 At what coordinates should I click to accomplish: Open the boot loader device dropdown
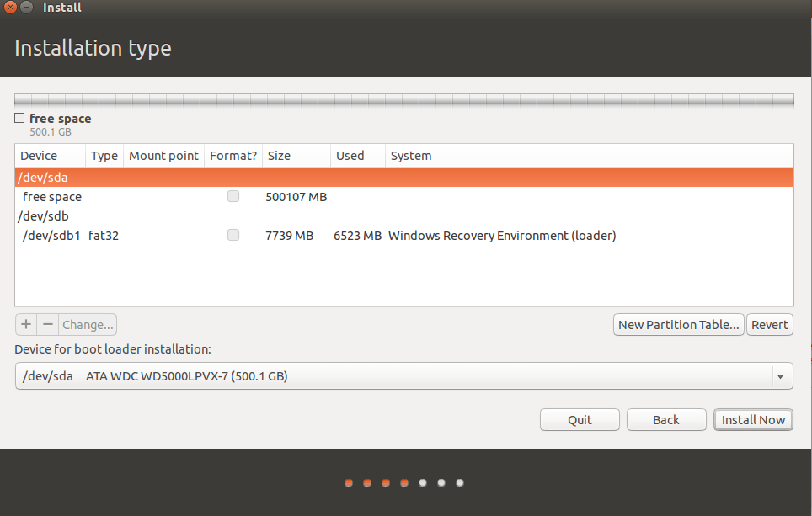pyautogui.click(x=403, y=376)
